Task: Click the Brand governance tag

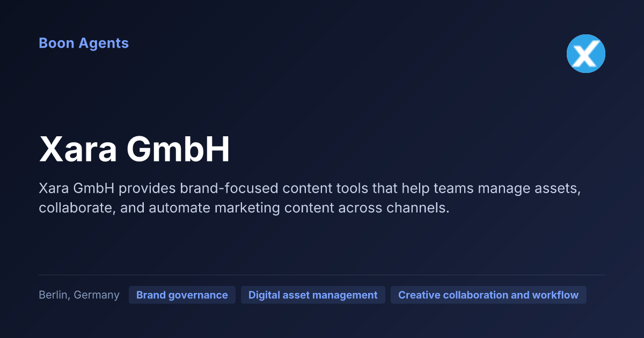Action: [x=182, y=295]
